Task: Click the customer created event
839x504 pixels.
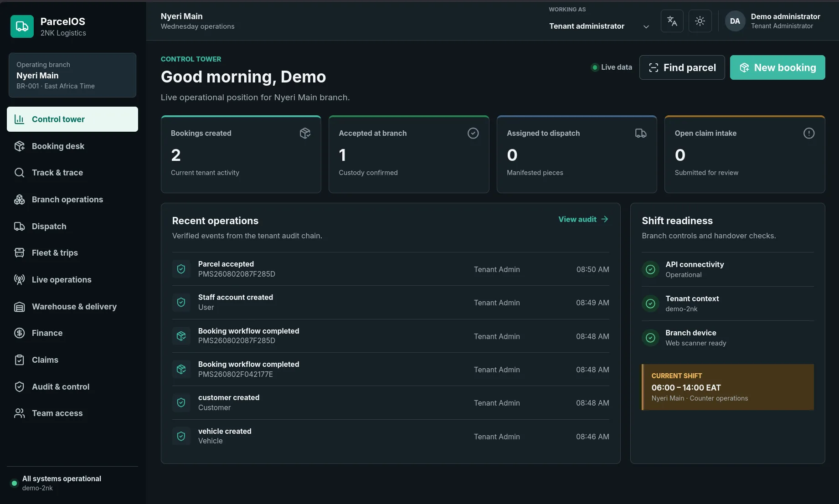Action: 391,403
